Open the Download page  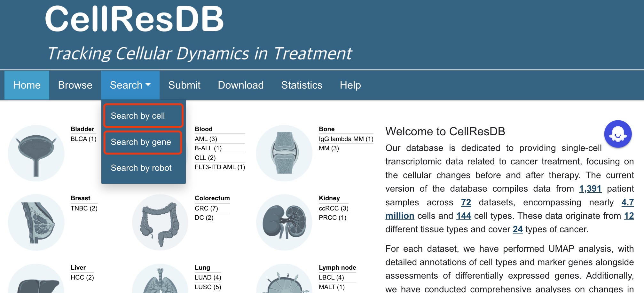pos(241,85)
